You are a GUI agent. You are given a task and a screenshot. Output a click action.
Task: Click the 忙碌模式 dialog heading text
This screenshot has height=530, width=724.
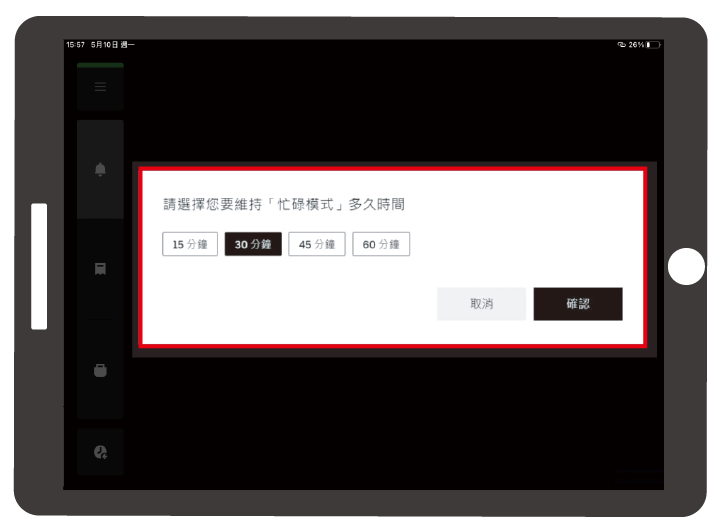point(284,204)
